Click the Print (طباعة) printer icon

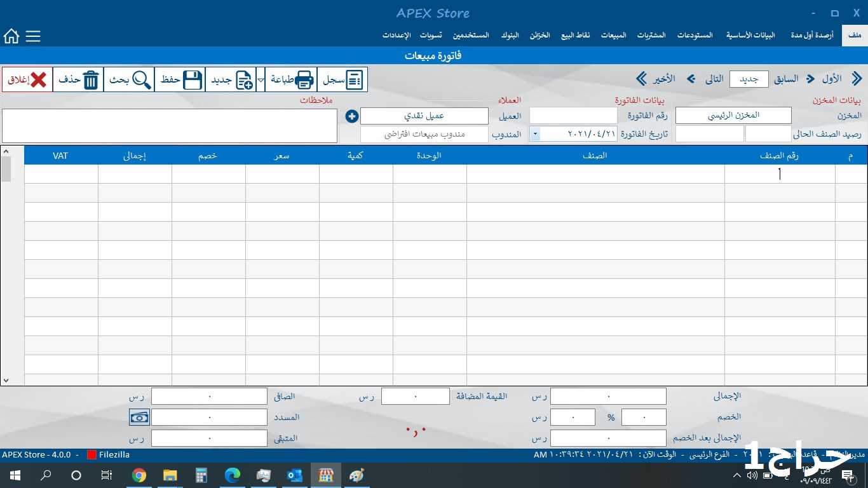tap(304, 80)
